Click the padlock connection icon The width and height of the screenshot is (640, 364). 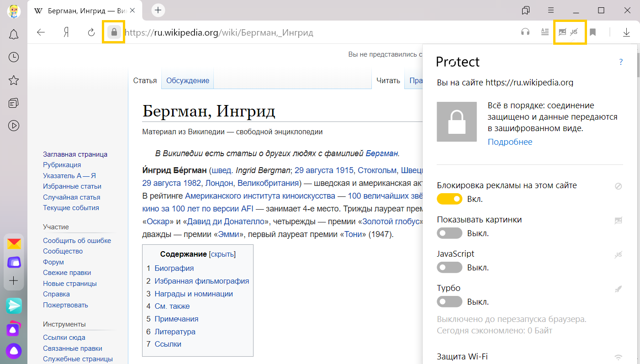tap(114, 32)
